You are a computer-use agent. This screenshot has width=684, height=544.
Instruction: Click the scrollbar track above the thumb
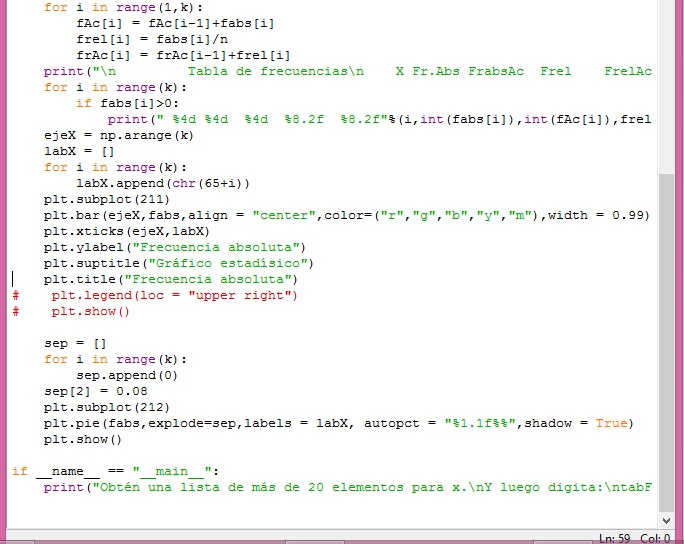[666, 87]
